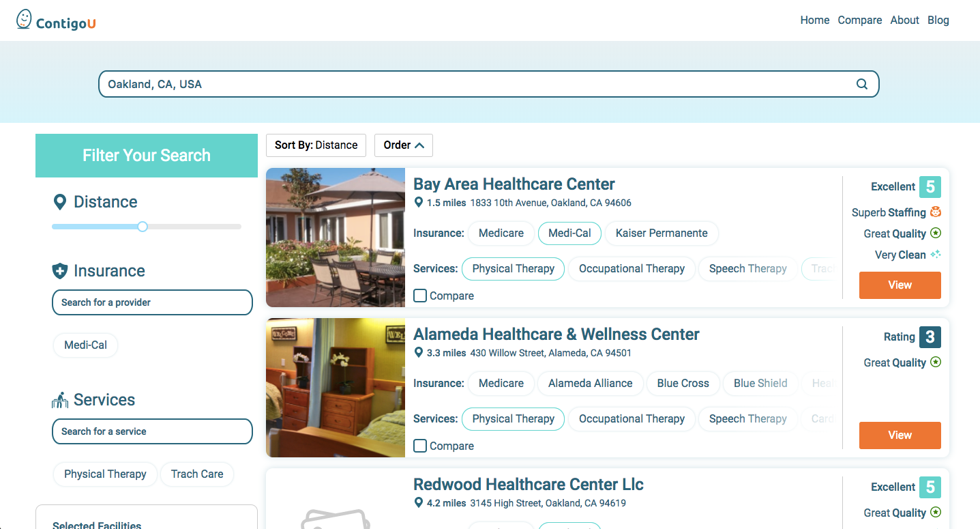Screen dimensions: 980x529
Task: Click Very Clean sparkle icon
Action: 936,255
